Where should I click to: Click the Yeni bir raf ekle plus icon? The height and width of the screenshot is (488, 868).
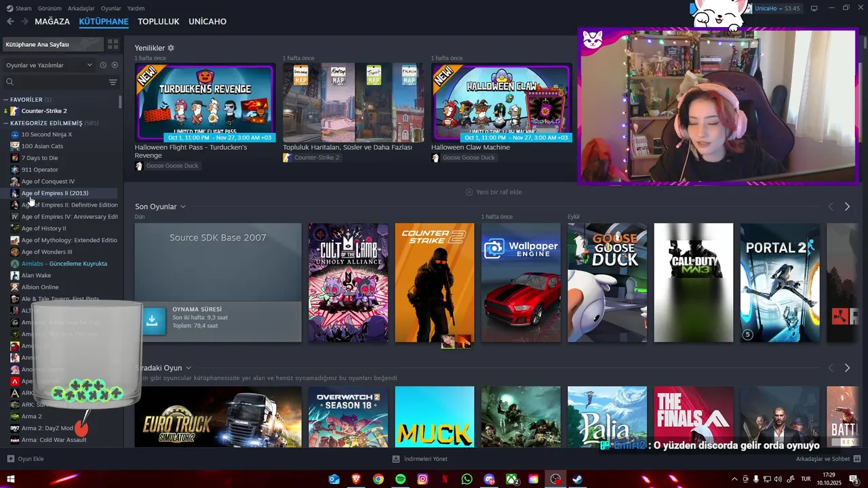tap(469, 192)
